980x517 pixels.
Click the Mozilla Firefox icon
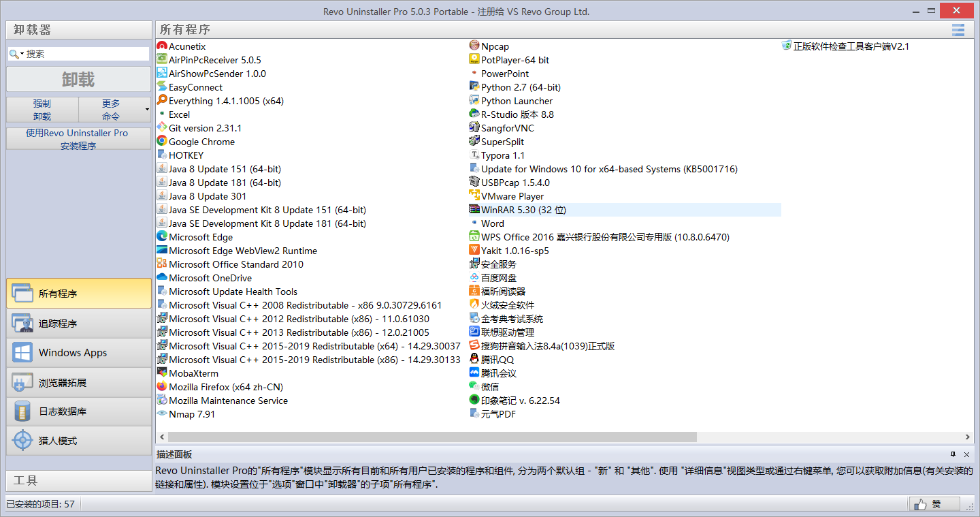(x=162, y=387)
